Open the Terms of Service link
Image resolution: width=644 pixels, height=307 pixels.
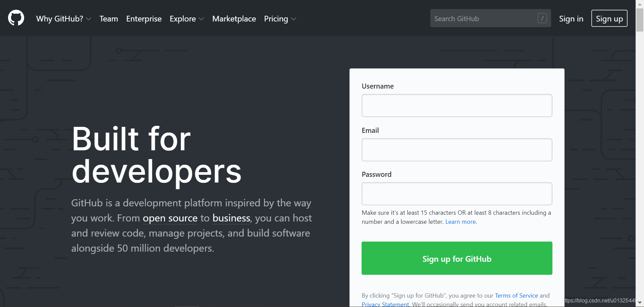(x=517, y=296)
